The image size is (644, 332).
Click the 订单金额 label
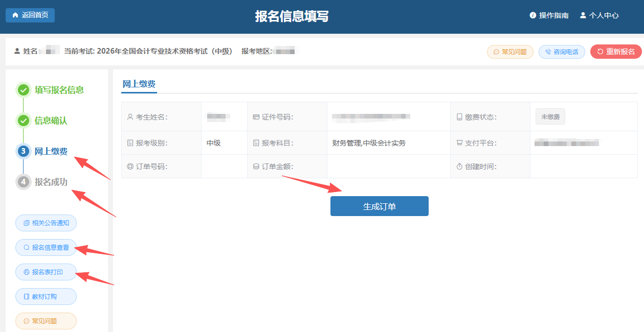(277, 167)
